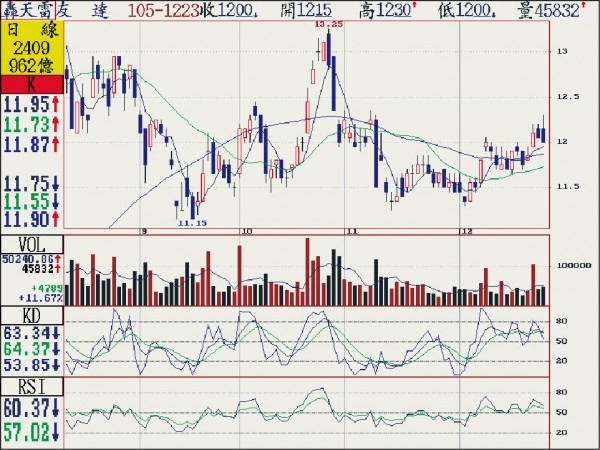
Task: Click the 11.90 value with up arrow
Action: (32, 219)
